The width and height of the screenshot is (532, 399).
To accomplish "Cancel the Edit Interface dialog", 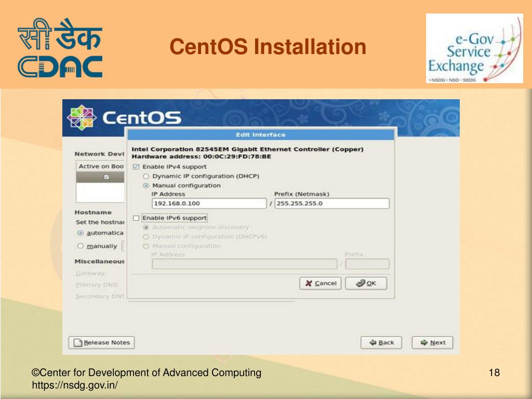I will click(320, 283).
